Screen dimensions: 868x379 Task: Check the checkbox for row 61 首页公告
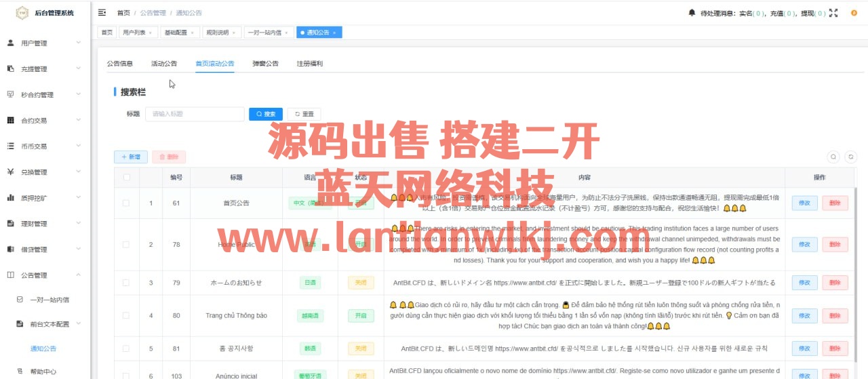point(126,203)
